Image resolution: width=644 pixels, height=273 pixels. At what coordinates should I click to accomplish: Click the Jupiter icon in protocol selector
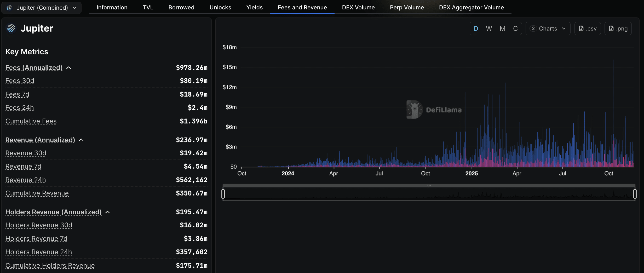pos(9,8)
